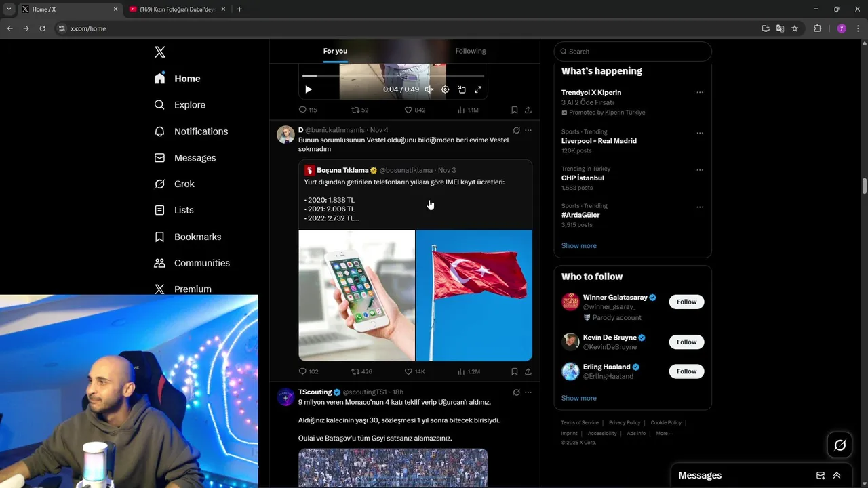The image size is (868, 488).
Task: Expand video to fullscreen
Action: tap(478, 89)
